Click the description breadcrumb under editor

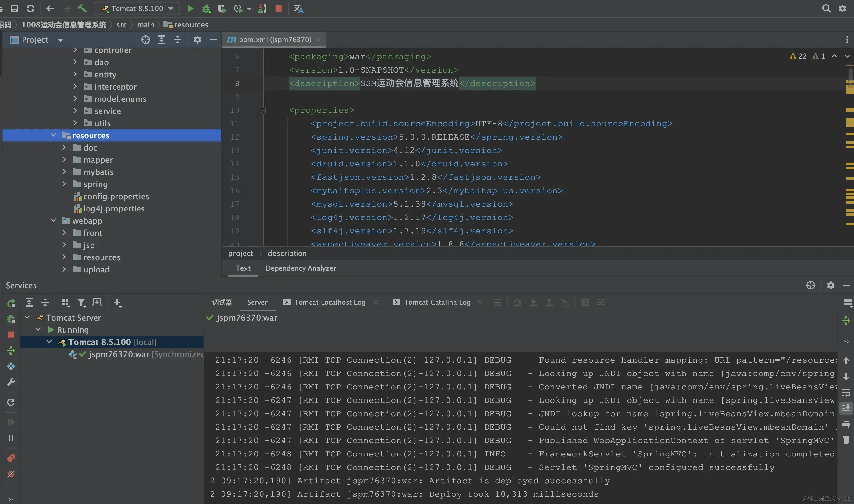tap(287, 253)
